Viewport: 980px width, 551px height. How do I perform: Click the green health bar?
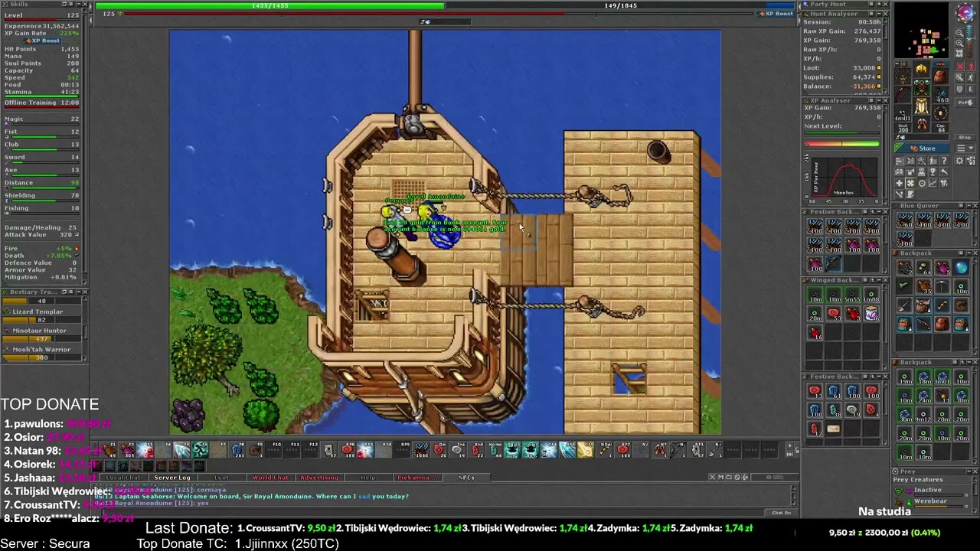pyautogui.click(x=269, y=5)
